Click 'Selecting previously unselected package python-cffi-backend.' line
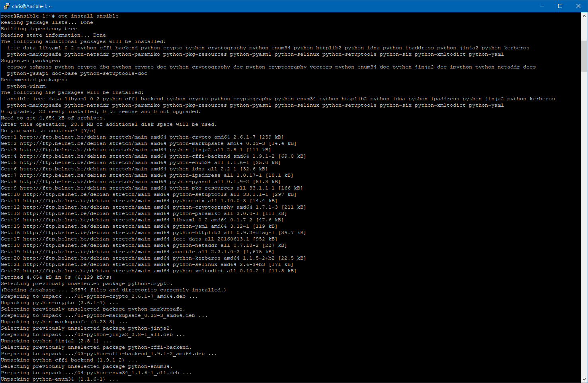588x383 pixels. (96, 347)
